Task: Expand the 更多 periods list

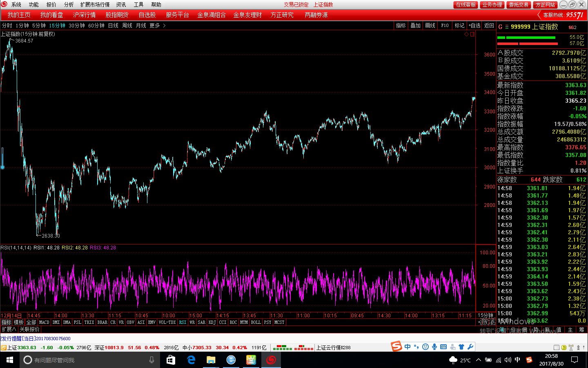Action: pyautogui.click(x=158, y=25)
